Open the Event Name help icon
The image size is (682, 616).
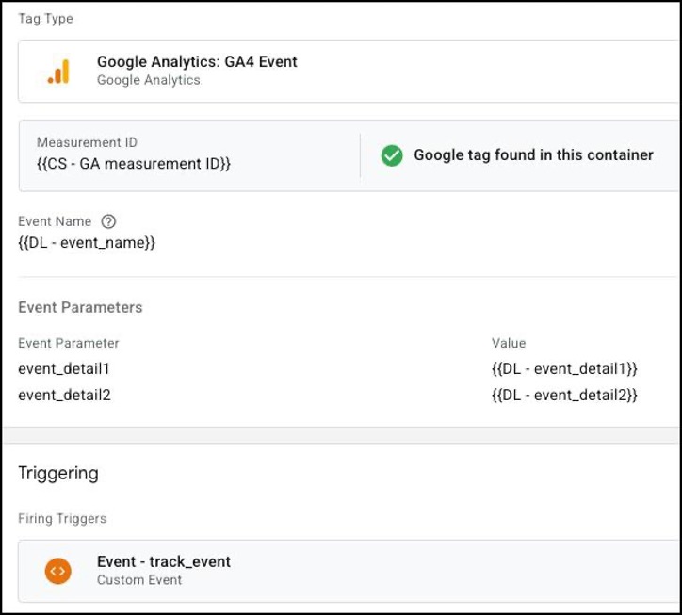(x=108, y=222)
